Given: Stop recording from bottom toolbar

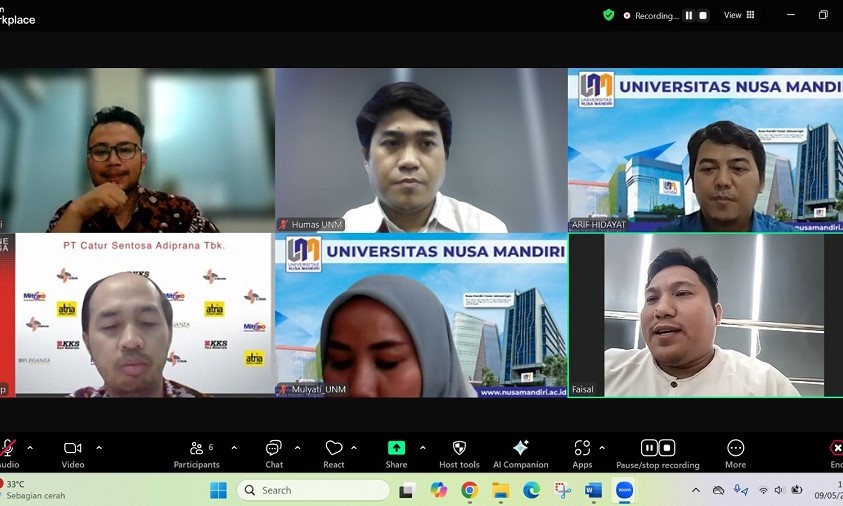Looking at the screenshot, I should click(x=667, y=447).
